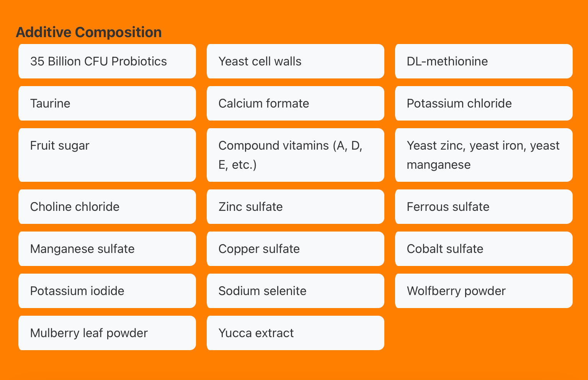Viewport: 588px width, 380px height.
Task: Select the DL-methionine item
Action: pos(483,61)
